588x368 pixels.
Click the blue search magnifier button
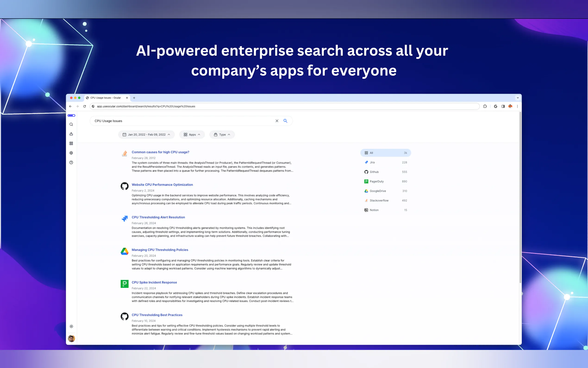click(x=285, y=121)
